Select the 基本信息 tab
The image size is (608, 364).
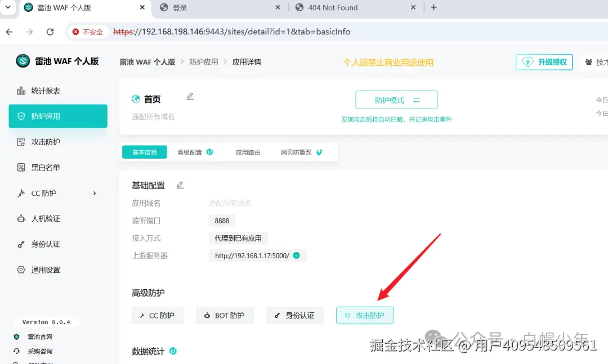point(145,152)
